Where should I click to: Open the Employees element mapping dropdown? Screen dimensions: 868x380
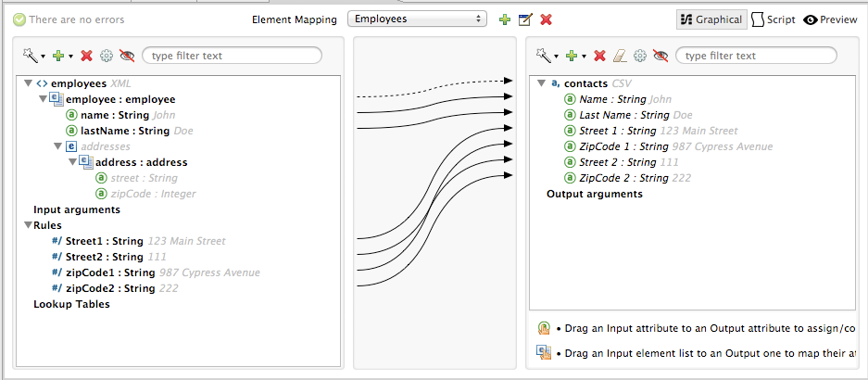[x=417, y=19]
